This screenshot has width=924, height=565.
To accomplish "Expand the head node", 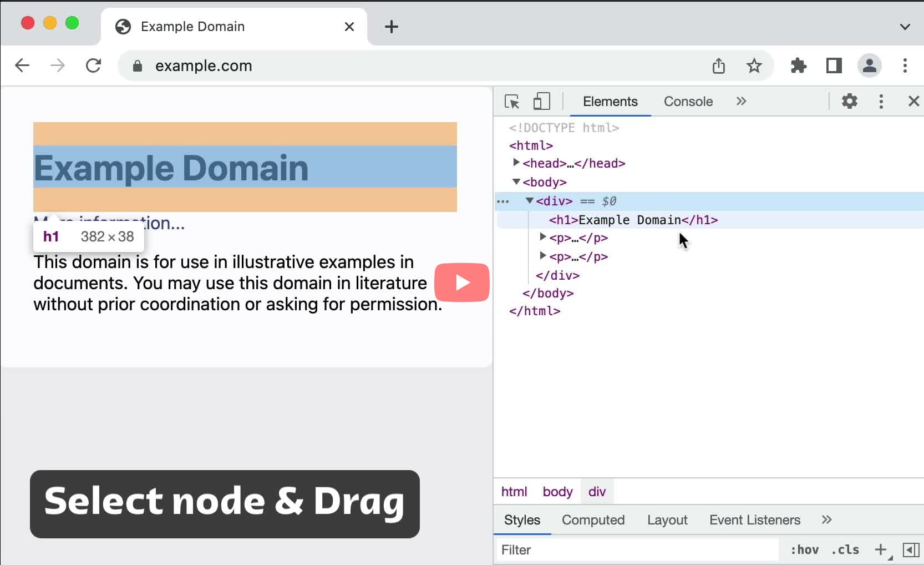I will click(516, 163).
